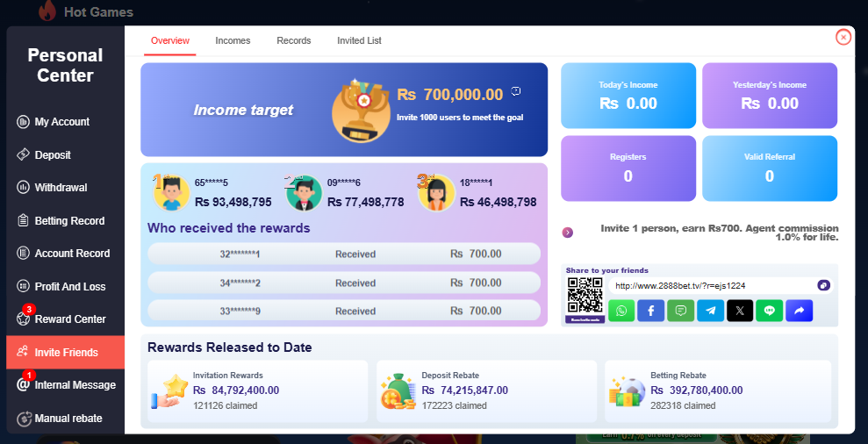Click the QR code image
The width and height of the screenshot is (868, 444).
click(585, 299)
